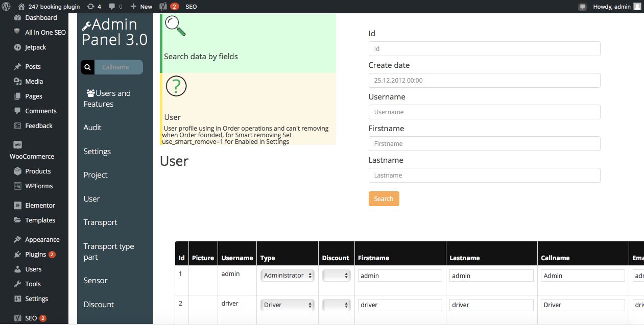Open Plugins menu with update badge
Viewport: 644px width, 325px height.
coord(36,254)
